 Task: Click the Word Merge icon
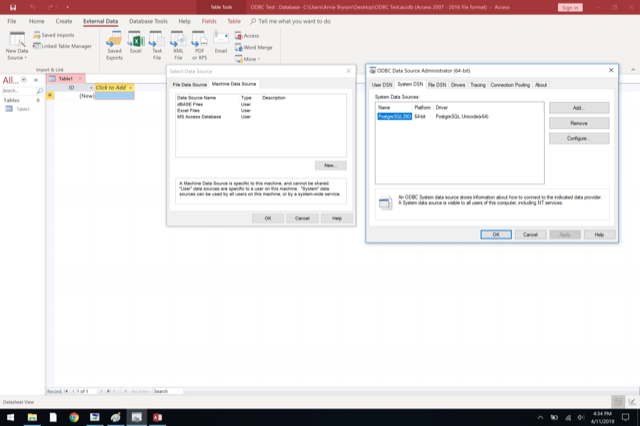click(x=255, y=47)
